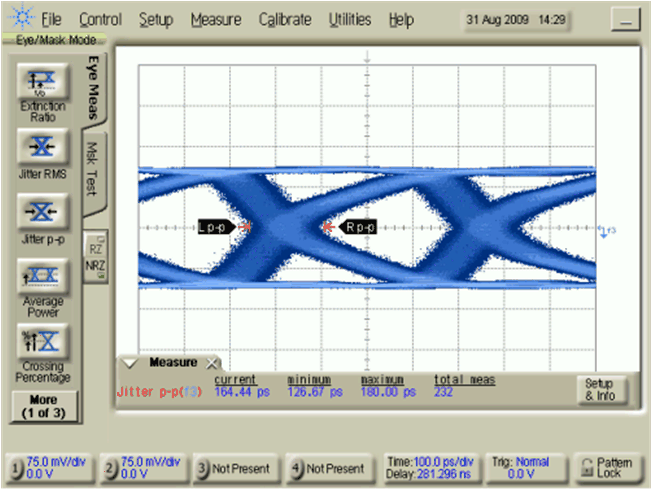
Task: Select the Measure results tab
Action: click(173, 363)
